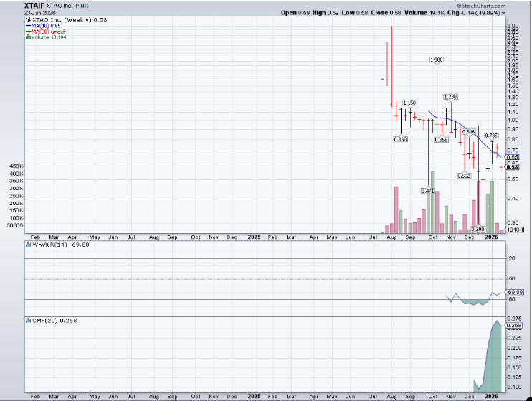The image size is (532, 401).
Task: Click the 0.65 moving average axis tag
Action: click(513, 156)
